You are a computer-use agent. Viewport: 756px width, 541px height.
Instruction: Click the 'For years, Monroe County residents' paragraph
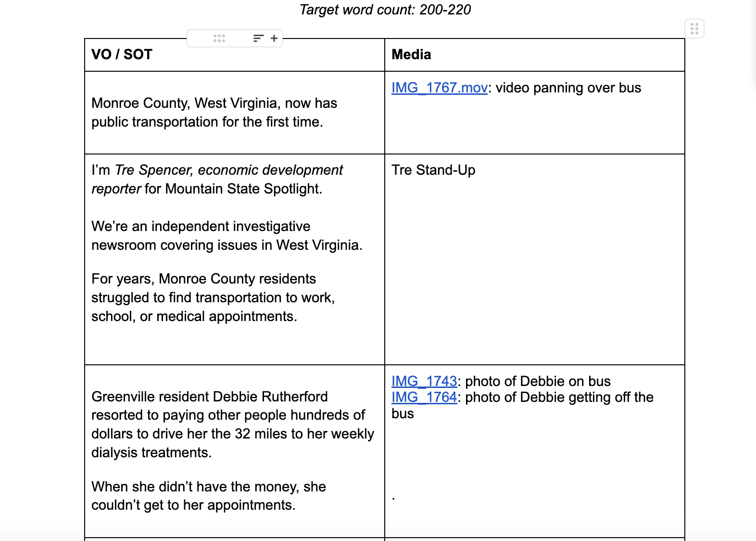click(213, 297)
